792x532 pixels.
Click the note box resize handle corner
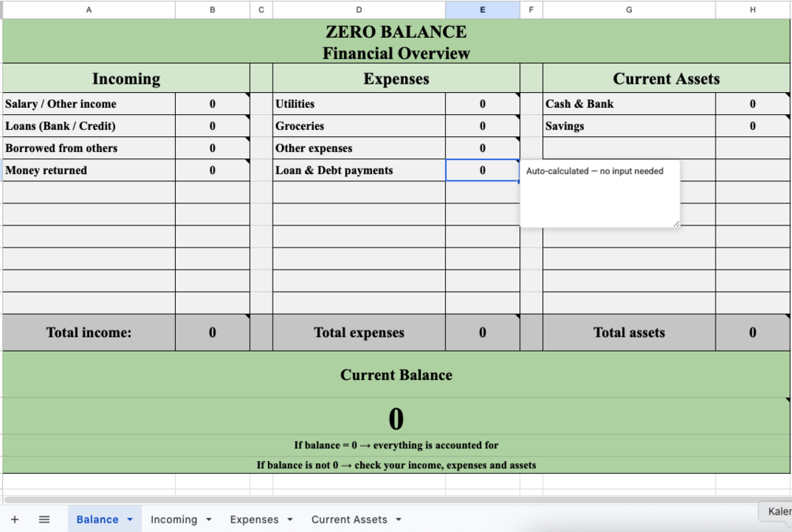[676, 224]
